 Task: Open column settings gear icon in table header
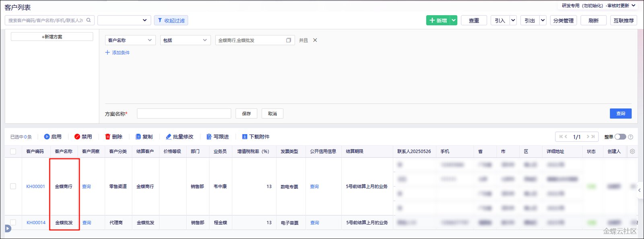(x=632, y=151)
